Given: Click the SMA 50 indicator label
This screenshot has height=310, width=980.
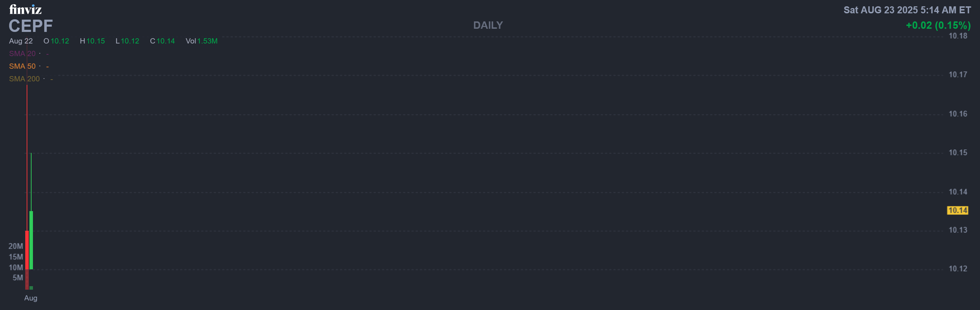Looking at the screenshot, I should click(22, 66).
